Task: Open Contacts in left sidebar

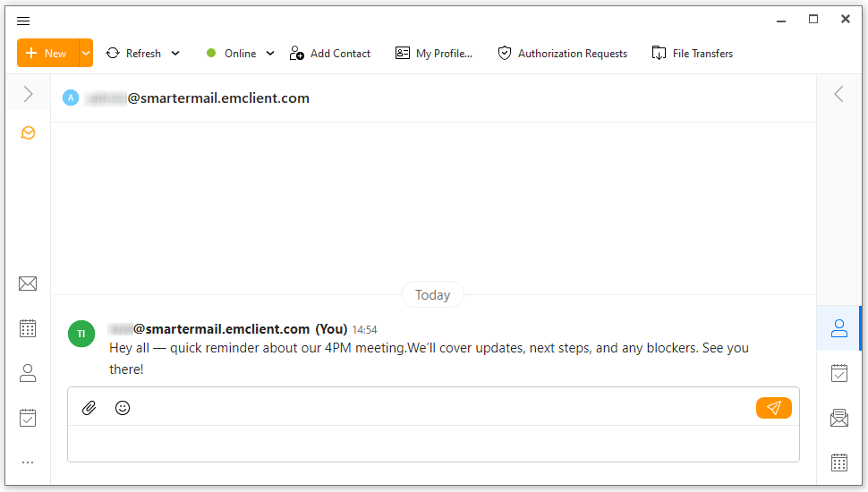Action: click(x=28, y=373)
